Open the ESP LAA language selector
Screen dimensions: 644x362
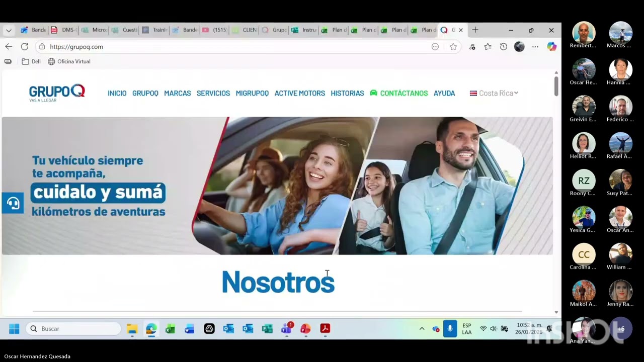pos(467,329)
